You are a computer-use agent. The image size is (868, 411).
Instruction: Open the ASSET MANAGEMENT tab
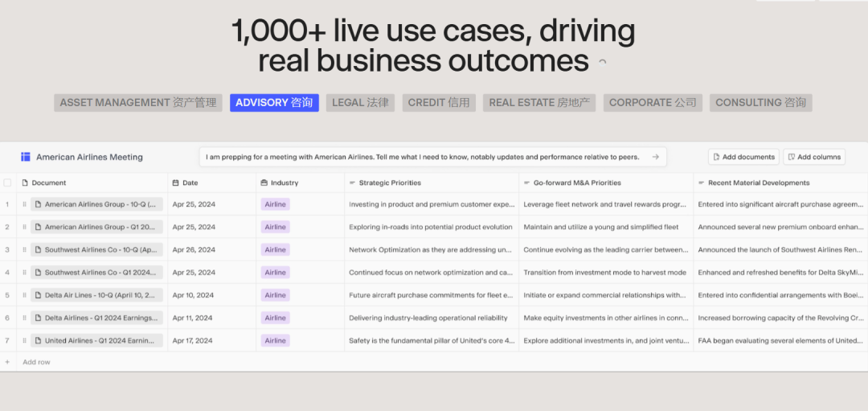tap(138, 103)
